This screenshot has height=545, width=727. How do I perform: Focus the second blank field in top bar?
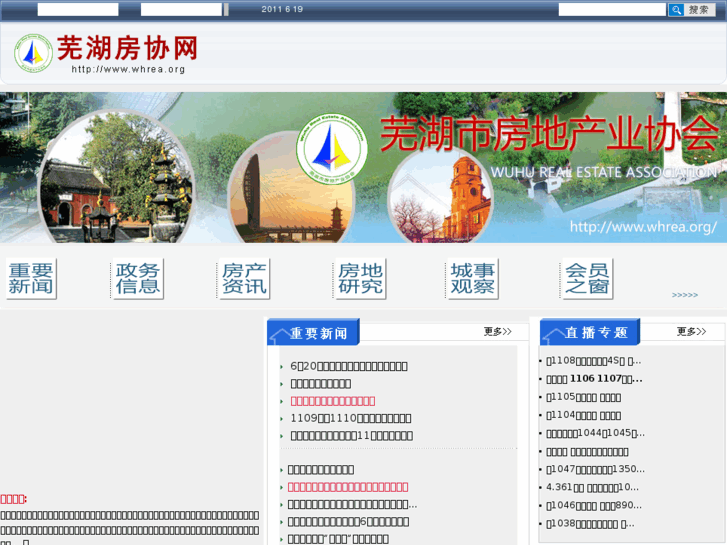point(181,9)
